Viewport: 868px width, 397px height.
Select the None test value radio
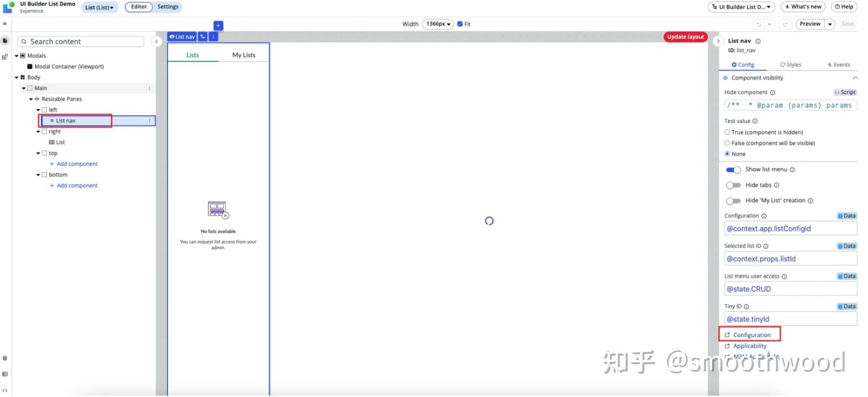(x=727, y=154)
